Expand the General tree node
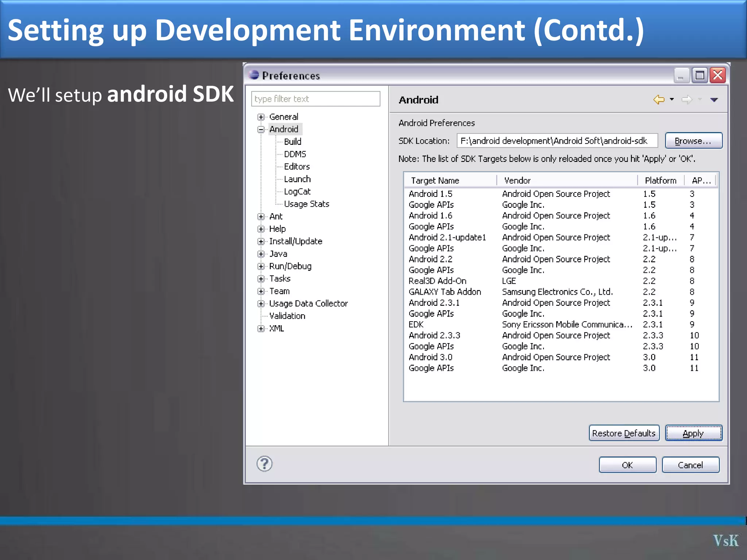 tap(261, 117)
